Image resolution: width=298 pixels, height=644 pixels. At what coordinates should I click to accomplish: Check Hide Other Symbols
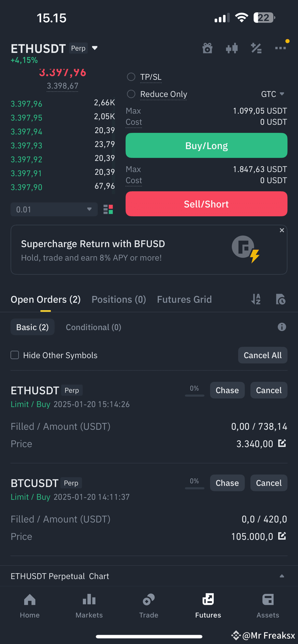(15, 355)
